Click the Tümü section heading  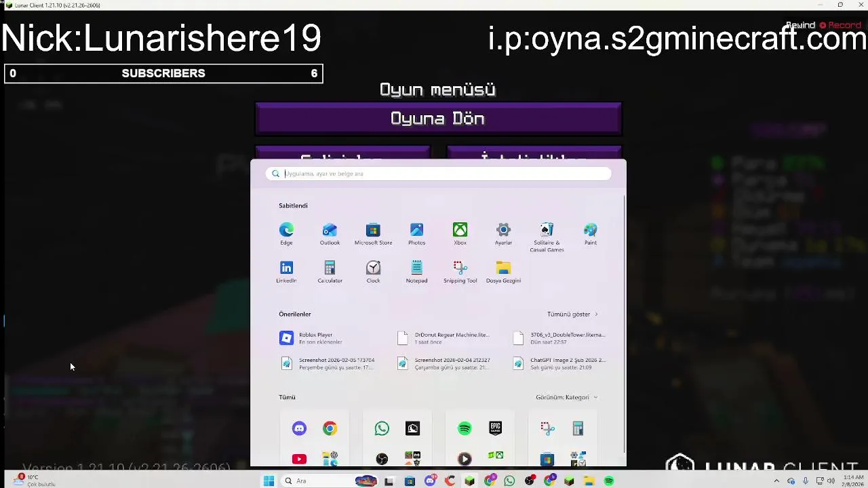click(287, 397)
